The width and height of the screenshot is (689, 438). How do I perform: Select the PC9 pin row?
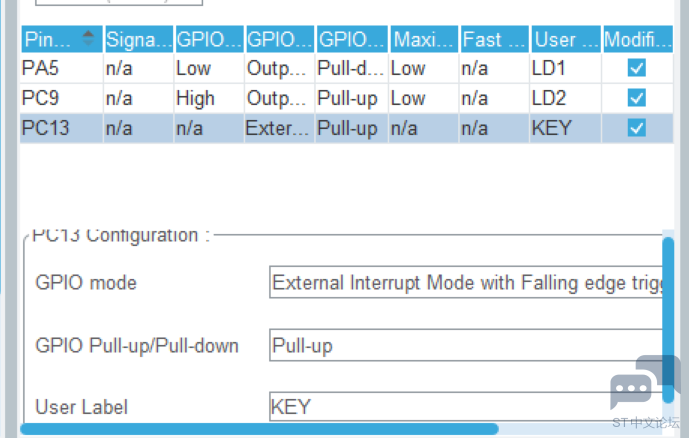pyautogui.click(x=347, y=98)
